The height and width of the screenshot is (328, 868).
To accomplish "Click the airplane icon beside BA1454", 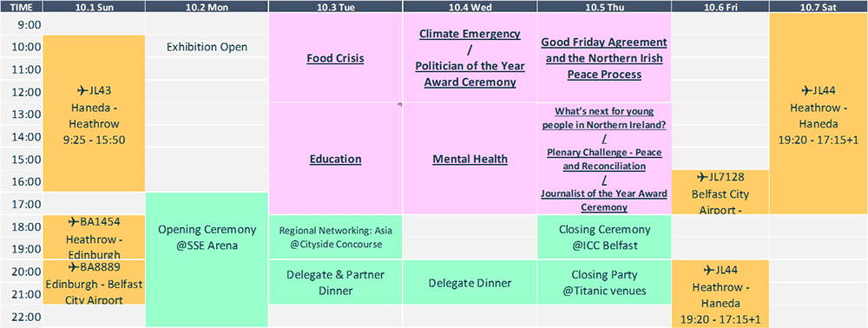I will [73, 222].
